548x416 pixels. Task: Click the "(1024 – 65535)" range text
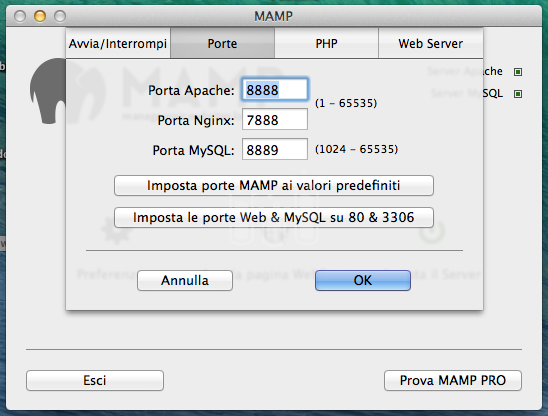pyautogui.click(x=356, y=149)
